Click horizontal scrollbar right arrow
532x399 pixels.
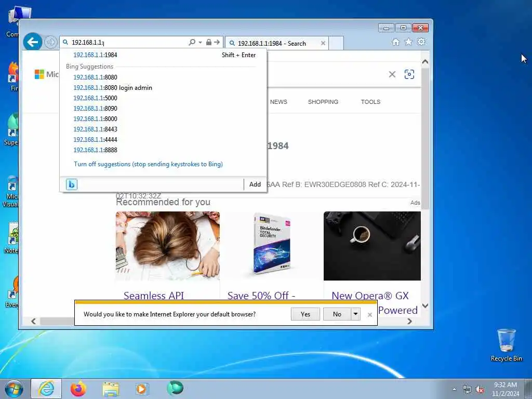(x=409, y=321)
